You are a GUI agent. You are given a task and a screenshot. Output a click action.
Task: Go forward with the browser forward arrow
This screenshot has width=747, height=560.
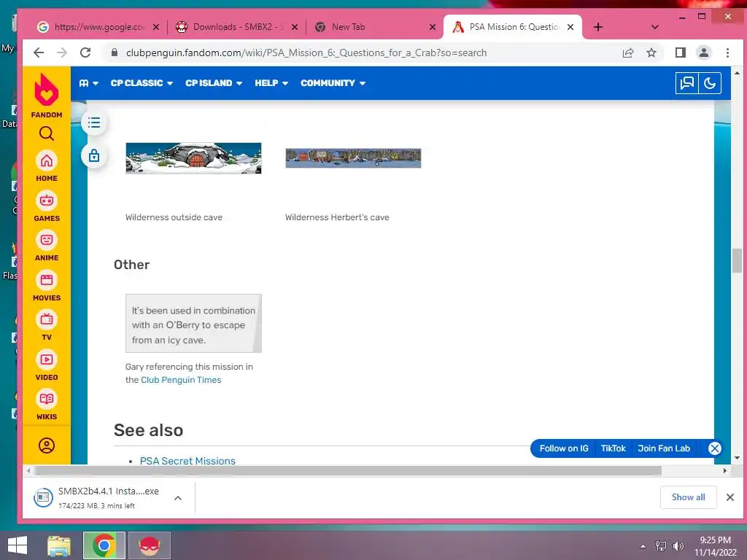click(62, 52)
